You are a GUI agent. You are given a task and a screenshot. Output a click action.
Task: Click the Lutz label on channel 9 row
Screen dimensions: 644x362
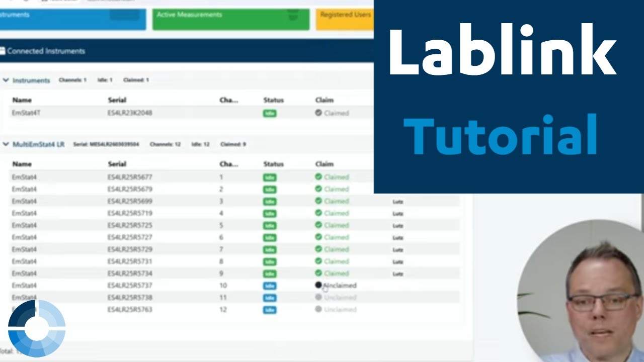(398, 274)
